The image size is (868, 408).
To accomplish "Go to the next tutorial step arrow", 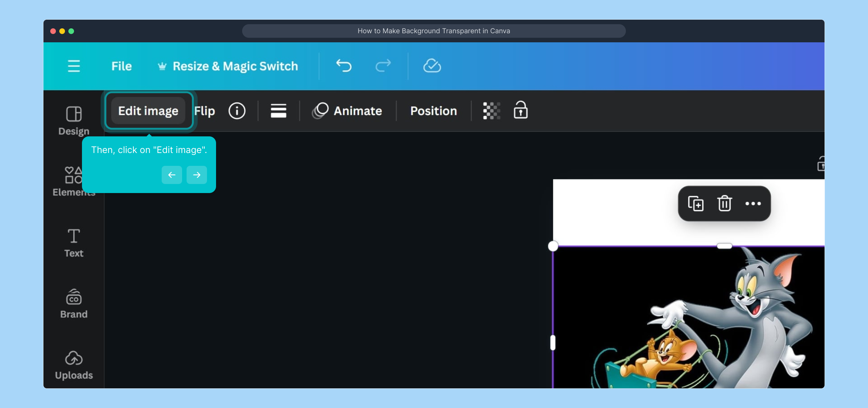I will tap(197, 175).
